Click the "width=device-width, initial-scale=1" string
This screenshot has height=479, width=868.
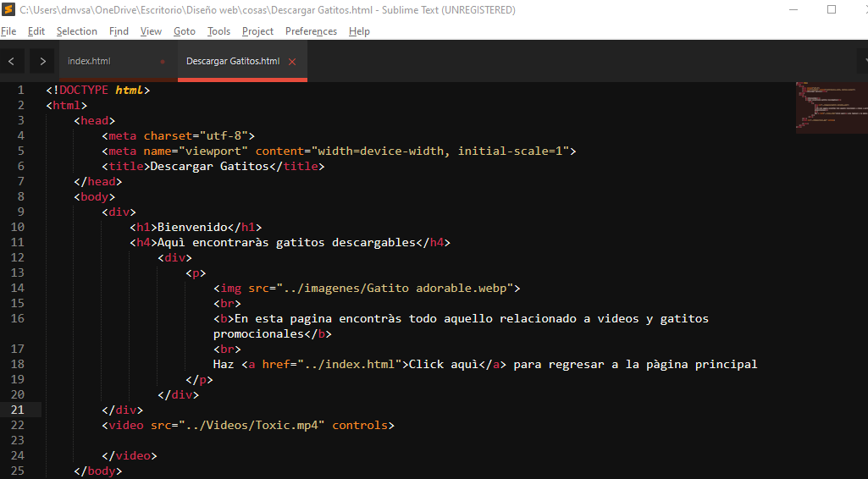[440, 151]
